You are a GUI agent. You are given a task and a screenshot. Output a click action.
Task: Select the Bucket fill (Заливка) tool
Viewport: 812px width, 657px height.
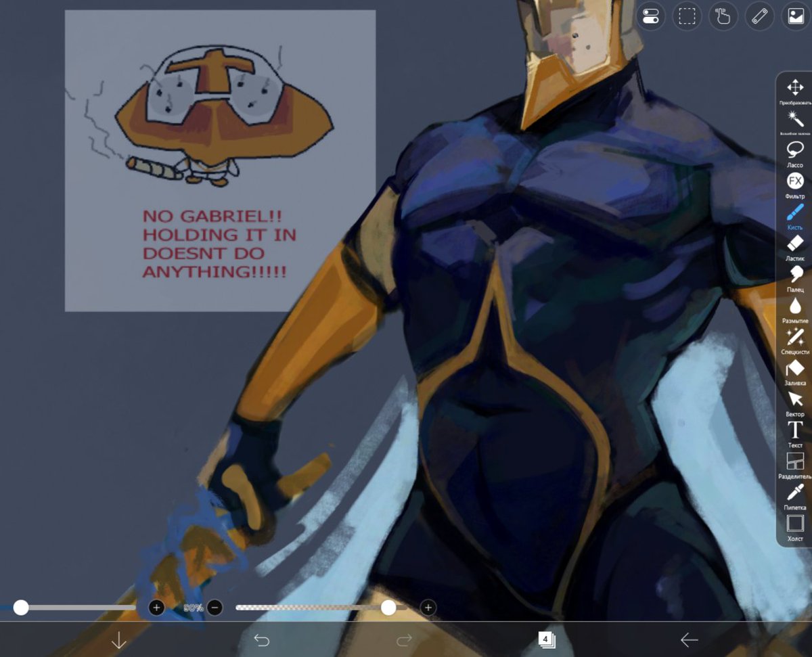point(795,373)
